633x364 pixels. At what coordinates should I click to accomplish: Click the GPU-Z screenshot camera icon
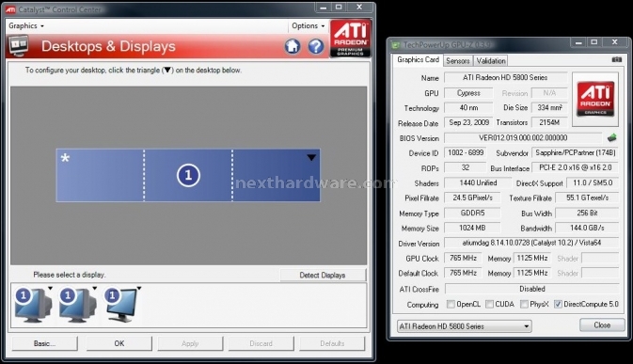tap(616, 59)
